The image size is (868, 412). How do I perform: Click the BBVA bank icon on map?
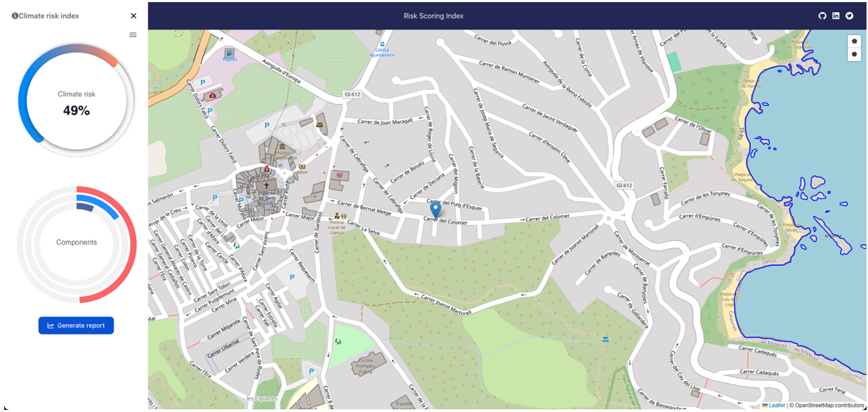302,167
